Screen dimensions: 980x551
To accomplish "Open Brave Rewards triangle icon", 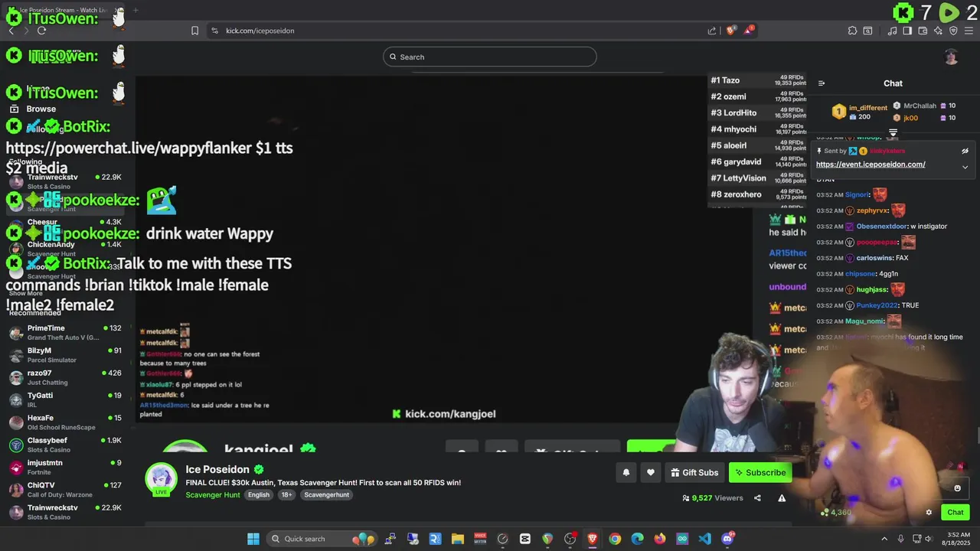I will point(750,31).
